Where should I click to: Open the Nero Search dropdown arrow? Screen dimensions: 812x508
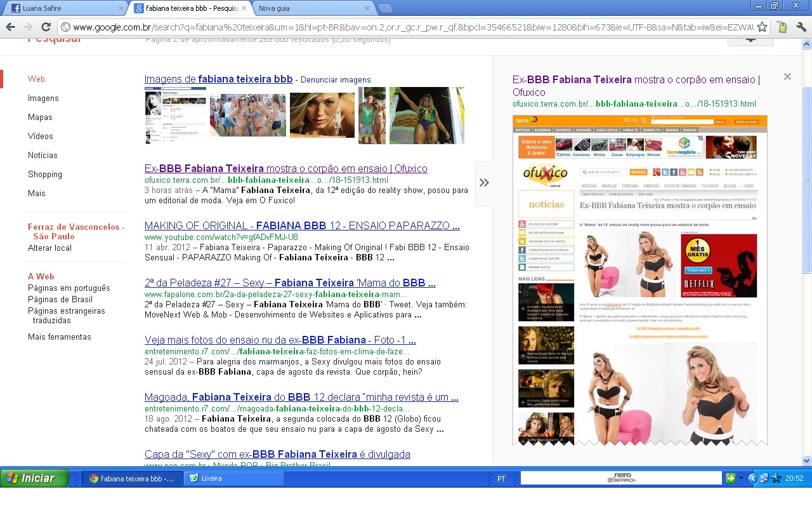point(740,478)
